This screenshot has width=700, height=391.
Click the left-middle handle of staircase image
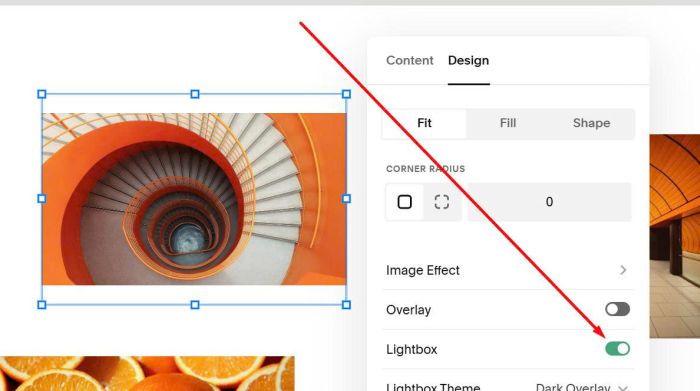tap(42, 199)
